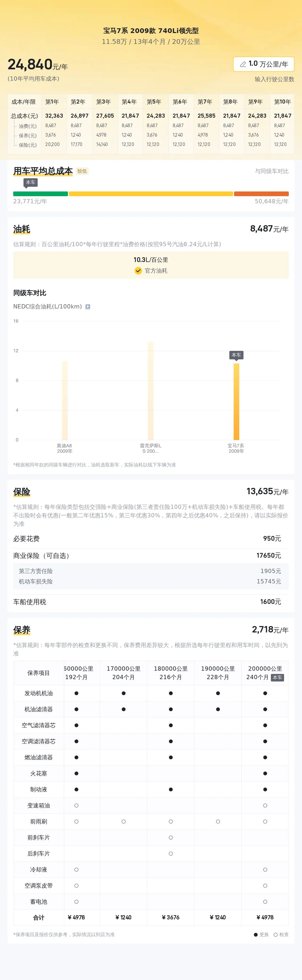Open the 车船使用税 1600元 row

[x=151, y=602]
